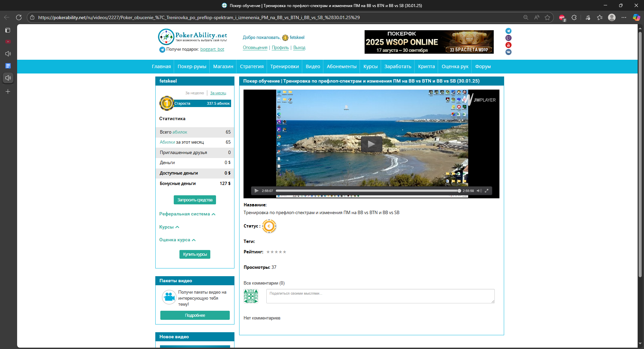Click play icon in video control bar
The height and width of the screenshot is (349, 644).
257,191
